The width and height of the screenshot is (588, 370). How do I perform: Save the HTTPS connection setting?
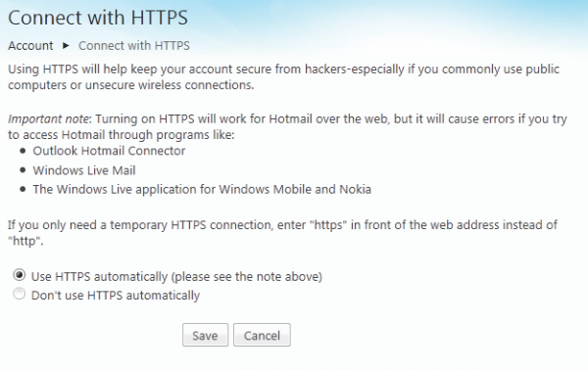pos(205,335)
